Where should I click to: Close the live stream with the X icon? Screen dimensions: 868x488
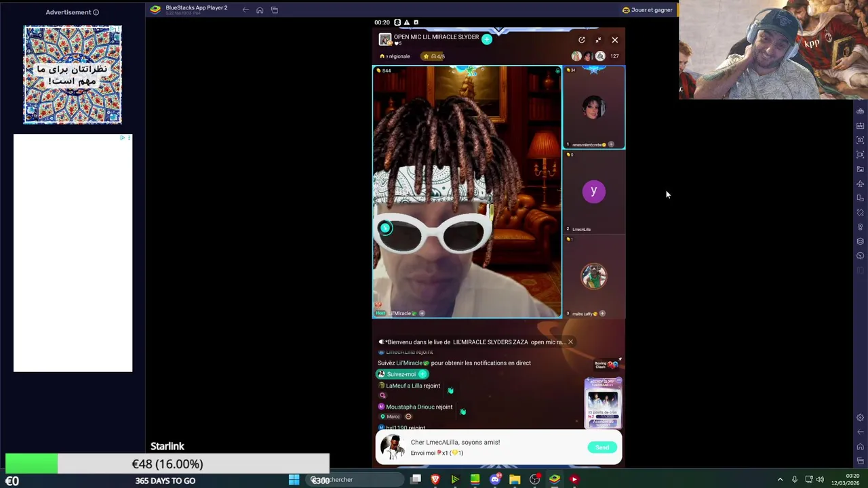pos(615,40)
